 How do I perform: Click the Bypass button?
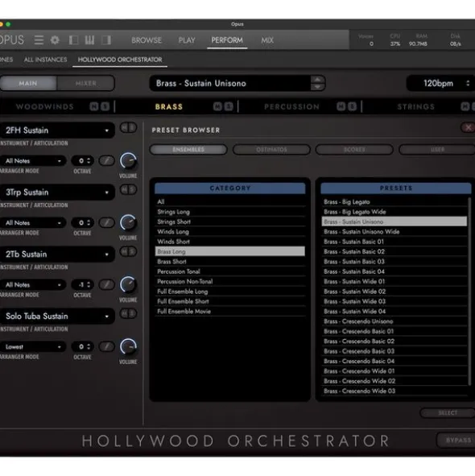456,441
